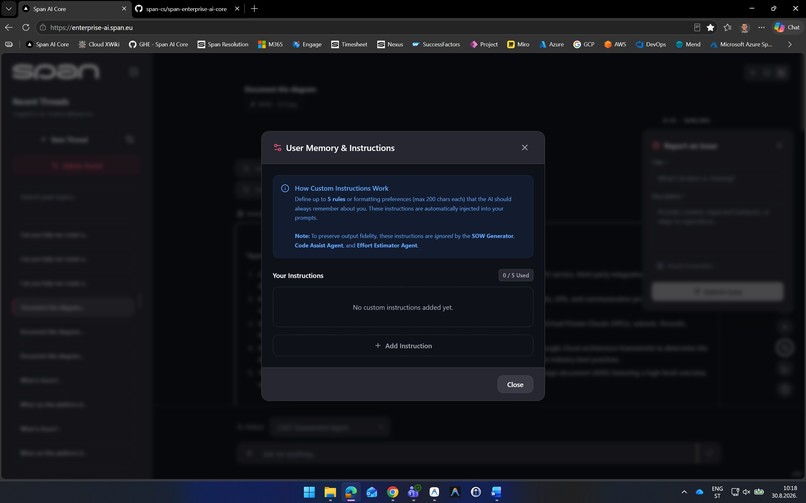The image size is (806, 503).
Task: Switch to the Span AI Core browser tab
Action: click(x=74, y=9)
